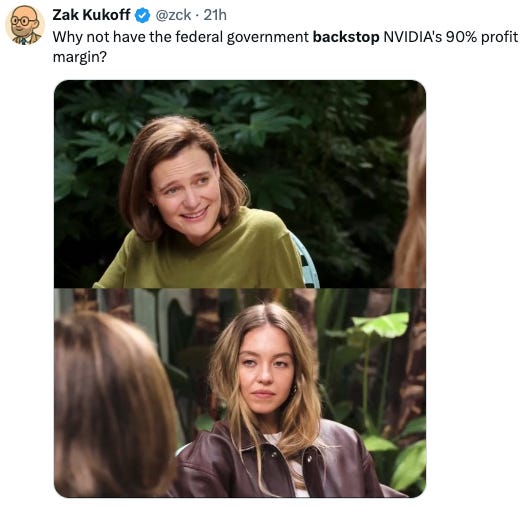The width and height of the screenshot is (522, 506).
Task: Click the face of the blonde woman
Action: click(266, 373)
